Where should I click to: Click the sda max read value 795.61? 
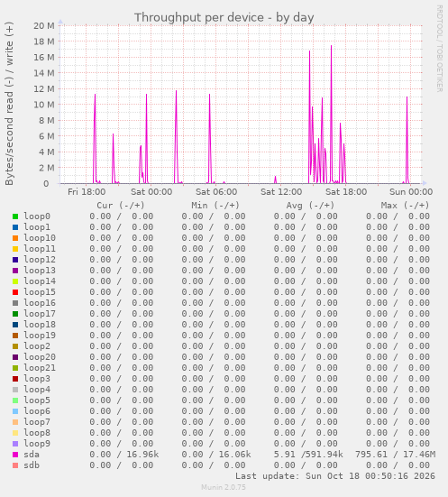371,455
